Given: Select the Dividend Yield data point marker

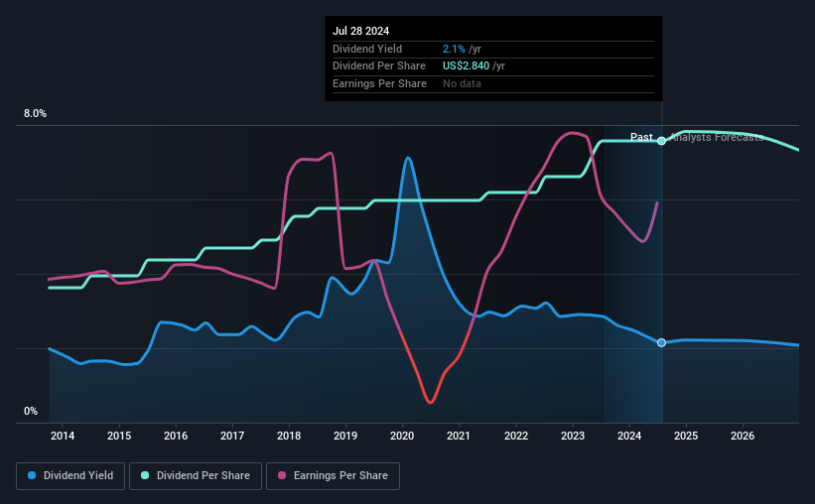Looking at the screenshot, I should [661, 342].
